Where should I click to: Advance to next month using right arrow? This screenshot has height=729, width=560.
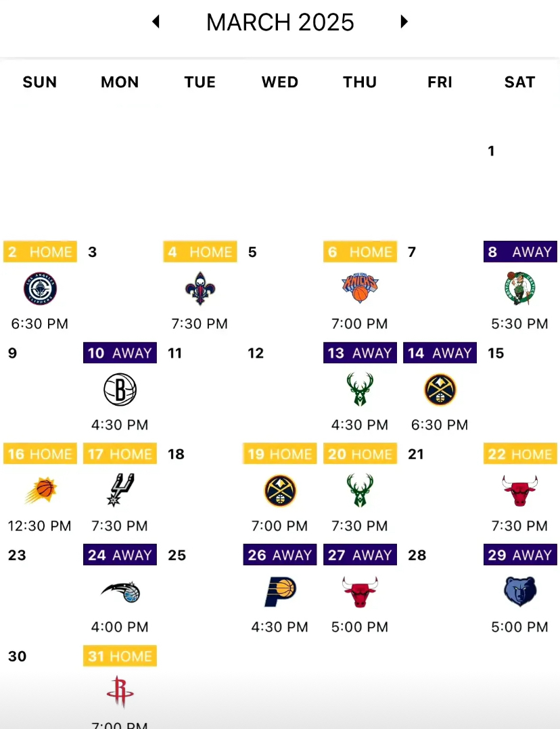pyautogui.click(x=404, y=22)
